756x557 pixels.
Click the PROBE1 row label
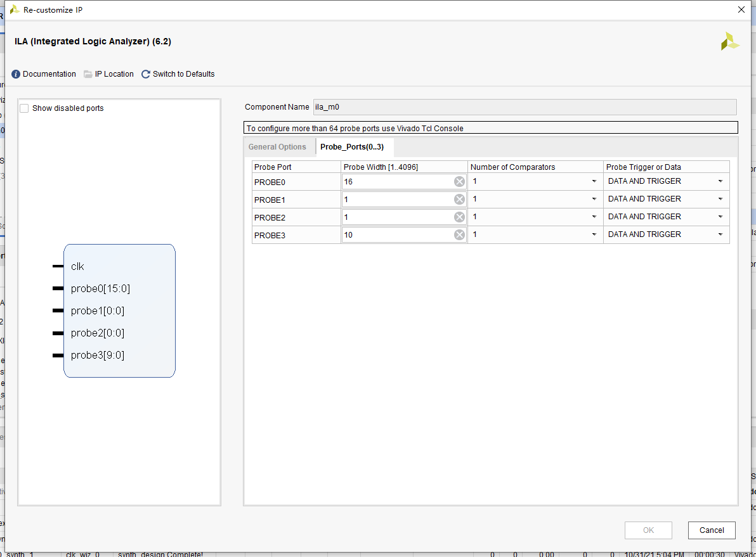(270, 200)
